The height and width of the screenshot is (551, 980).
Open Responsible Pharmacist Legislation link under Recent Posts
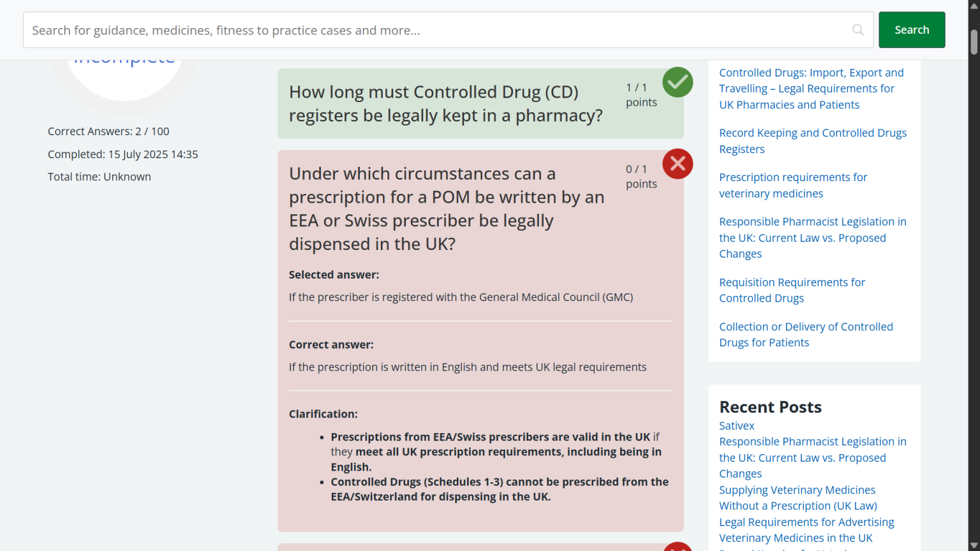coord(812,457)
